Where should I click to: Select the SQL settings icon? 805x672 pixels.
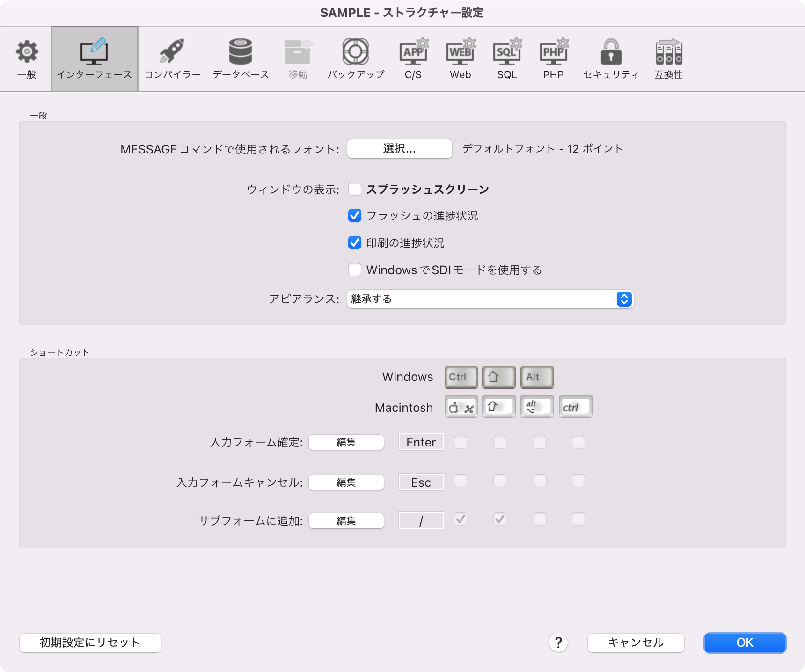(x=507, y=58)
